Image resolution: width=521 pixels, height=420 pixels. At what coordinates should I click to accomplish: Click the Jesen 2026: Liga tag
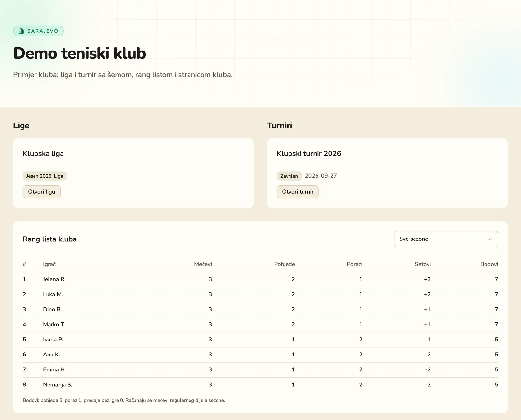click(x=45, y=176)
